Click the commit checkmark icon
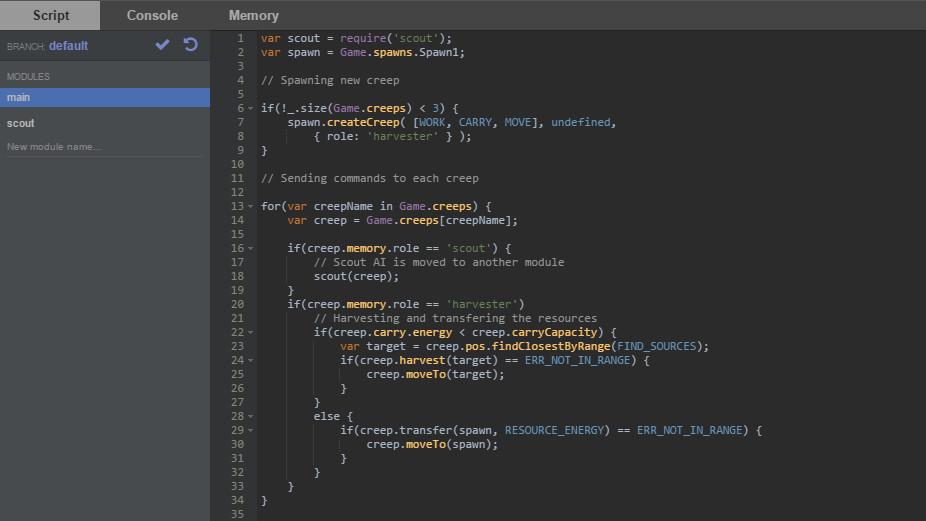 point(162,45)
